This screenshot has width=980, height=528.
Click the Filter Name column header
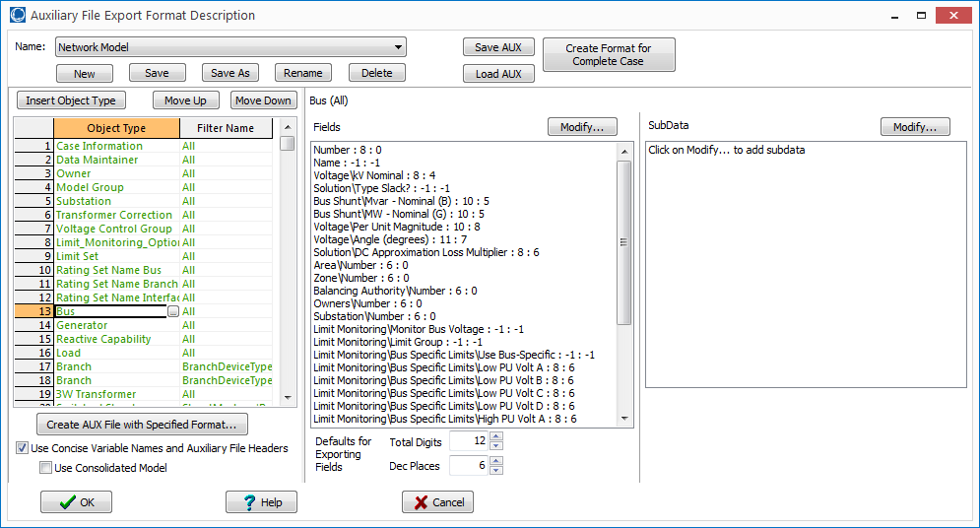pos(225,128)
